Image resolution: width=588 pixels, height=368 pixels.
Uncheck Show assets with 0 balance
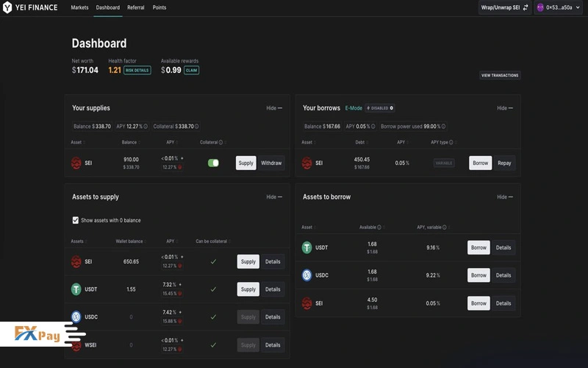76,220
